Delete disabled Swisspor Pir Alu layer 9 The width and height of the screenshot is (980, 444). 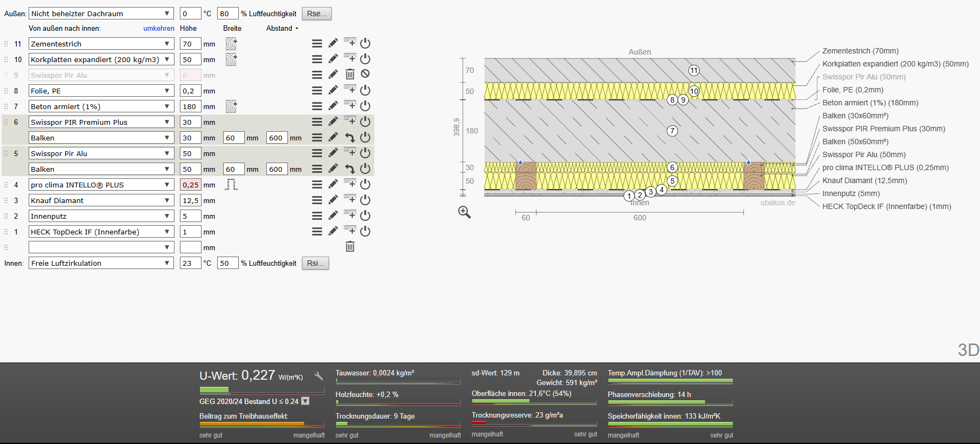350,75
